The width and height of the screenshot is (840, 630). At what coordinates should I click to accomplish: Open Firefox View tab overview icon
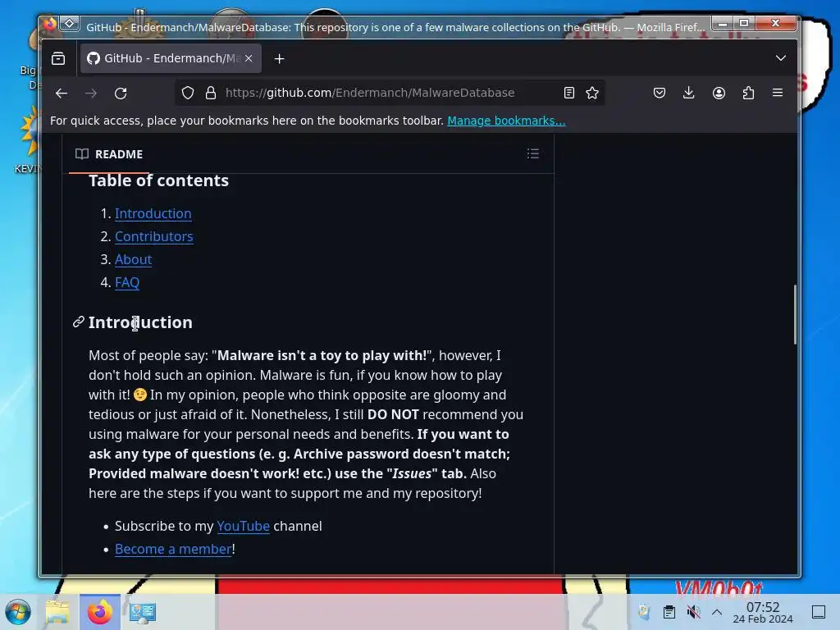(x=58, y=58)
